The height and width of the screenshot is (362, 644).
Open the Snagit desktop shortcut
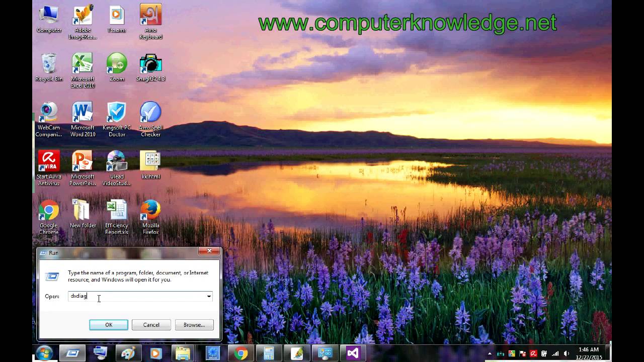coord(150,67)
